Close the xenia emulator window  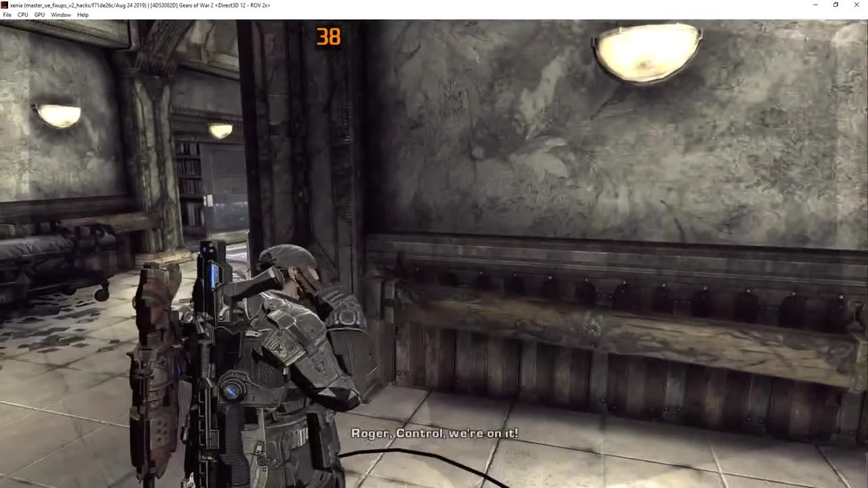856,5
